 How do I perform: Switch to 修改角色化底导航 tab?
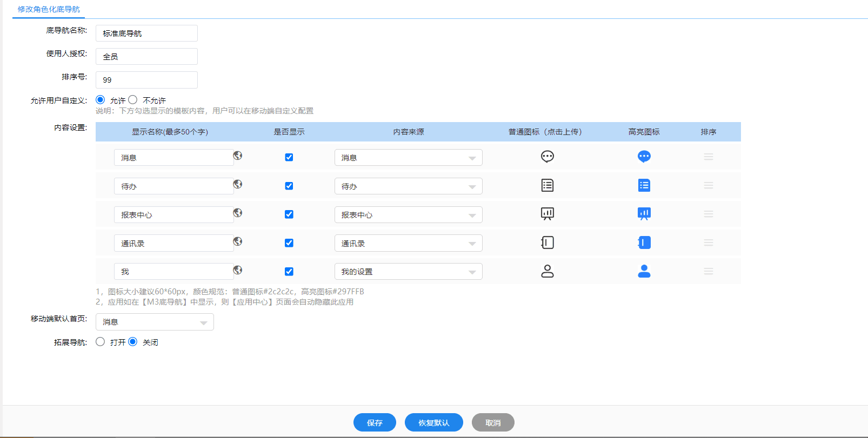click(49, 9)
